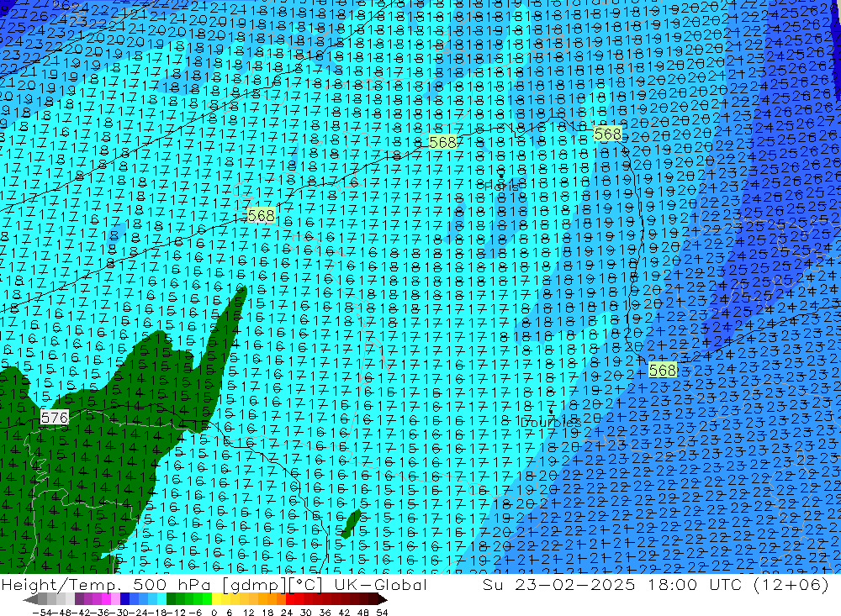Click the '500 hPa' level text

[171, 585]
